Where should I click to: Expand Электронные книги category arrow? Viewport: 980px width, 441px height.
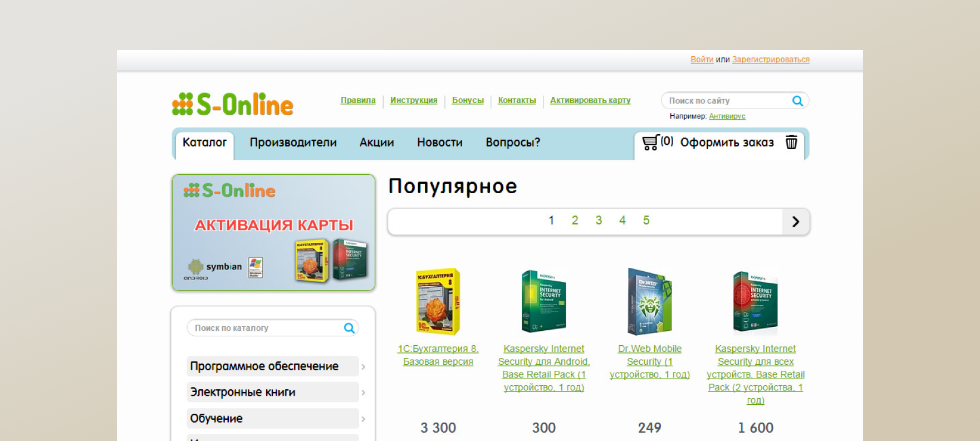coord(363,393)
